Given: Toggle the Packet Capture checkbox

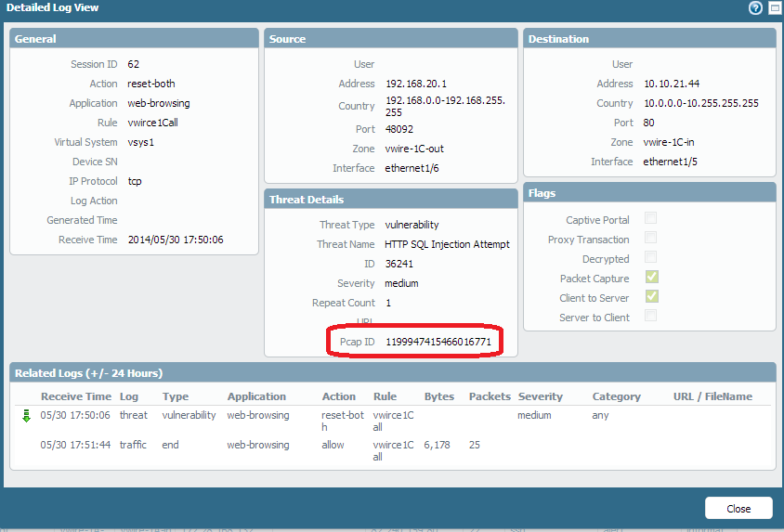Looking at the screenshot, I should (x=651, y=277).
